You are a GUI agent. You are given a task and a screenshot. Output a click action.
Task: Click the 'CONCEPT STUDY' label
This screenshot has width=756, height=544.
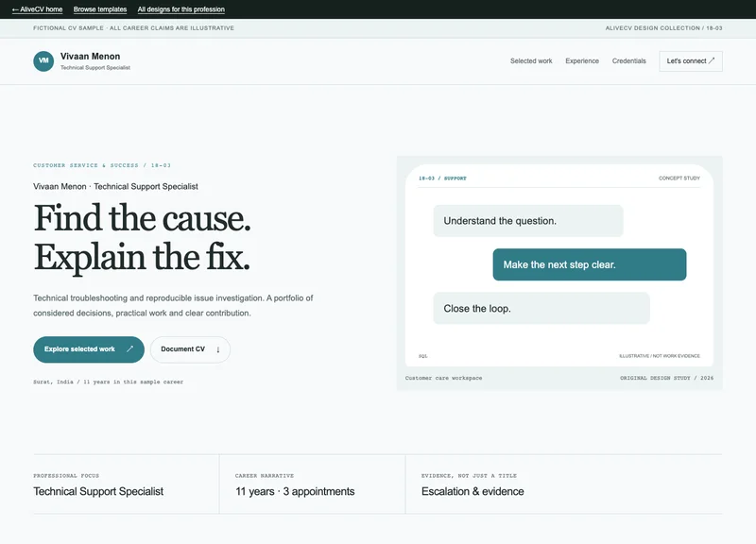point(679,178)
